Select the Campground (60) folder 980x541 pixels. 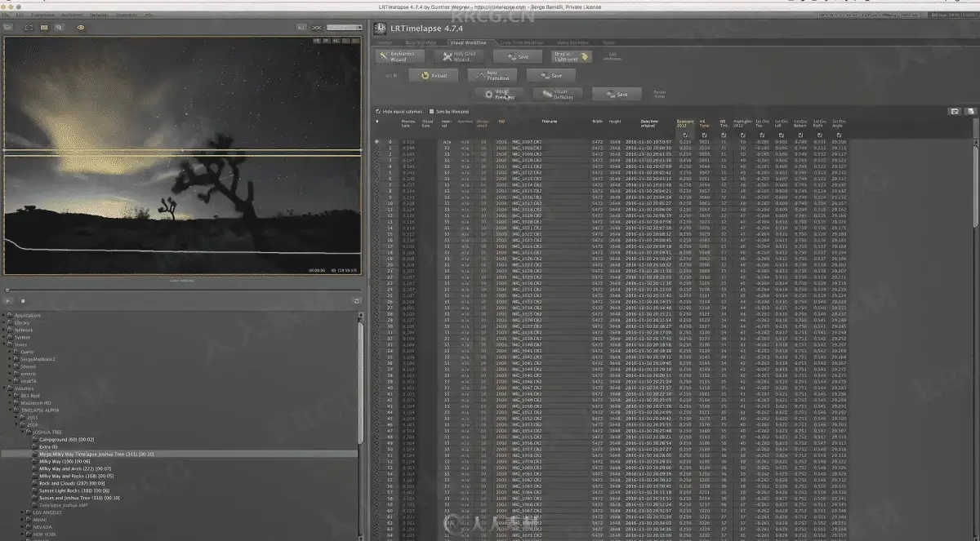tap(67, 440)
